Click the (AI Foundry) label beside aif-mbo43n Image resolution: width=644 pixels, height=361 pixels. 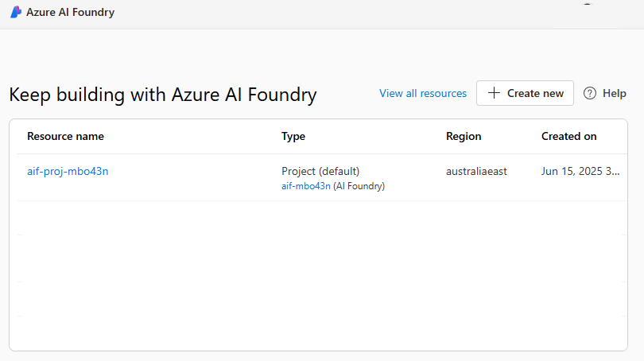359,186
